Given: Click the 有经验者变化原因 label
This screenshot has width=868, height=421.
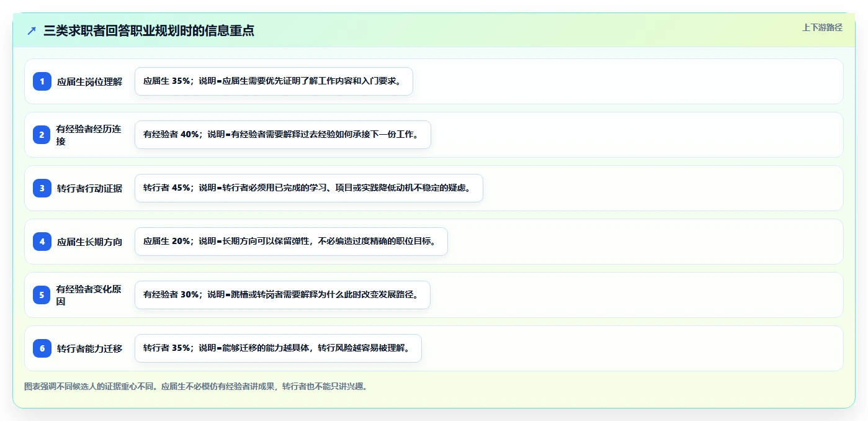Looking at the screenshot, I should pyautogui.click(x=89, y=295).
